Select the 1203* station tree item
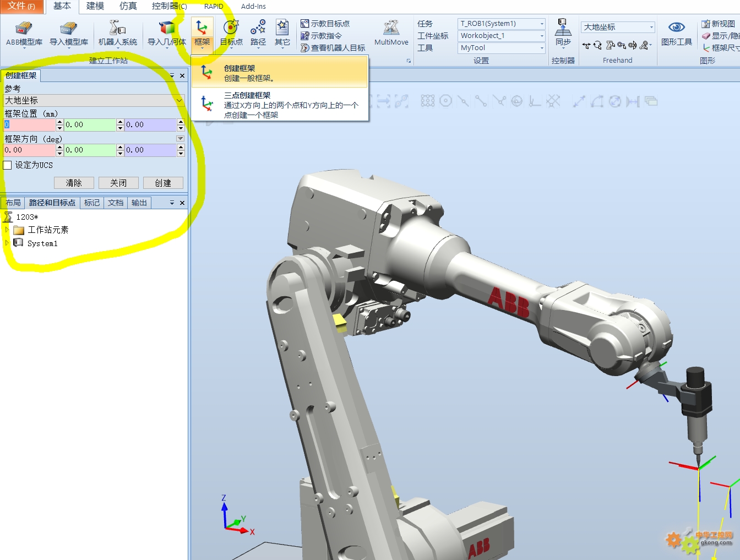The width and height of the screenshot is (740, 560). click(x=27, y=217)
